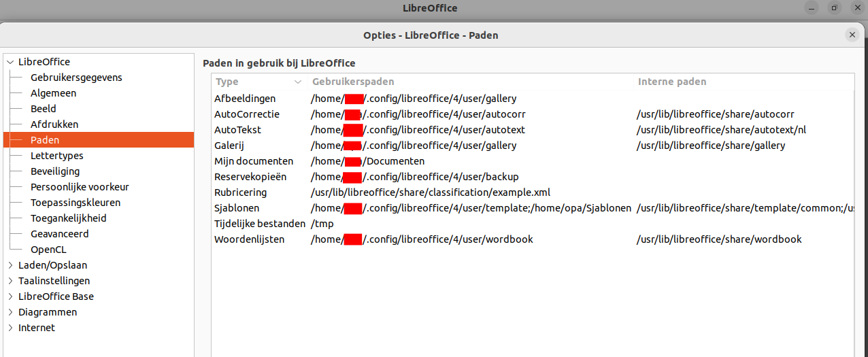The width and height of the screenshot is (868, 357).
Task: Click the Type column sort arrow
Action: coord(298,82)
